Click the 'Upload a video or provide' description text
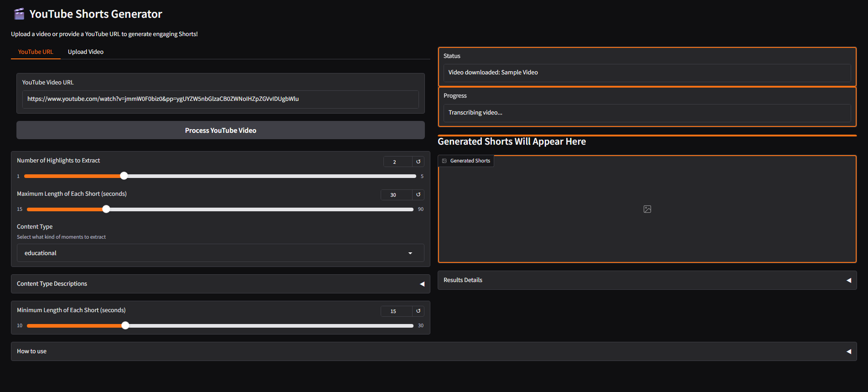868x392 pixels. pos(104,34)
